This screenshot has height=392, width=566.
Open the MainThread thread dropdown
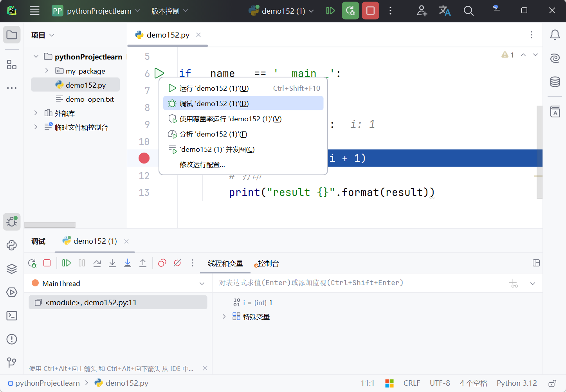click(118, 283)
